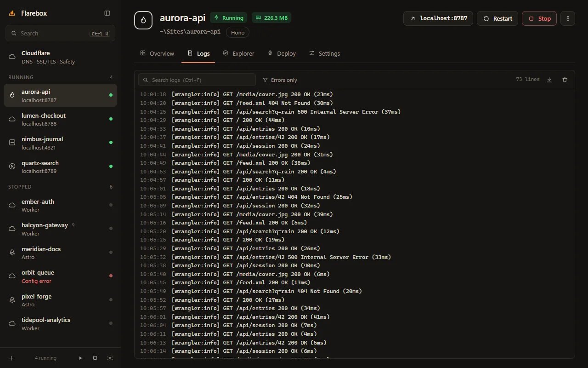Collapse the sidebar using the panel icon
The width and height of the screenshot is (588, 368).
tap(107, 13)
